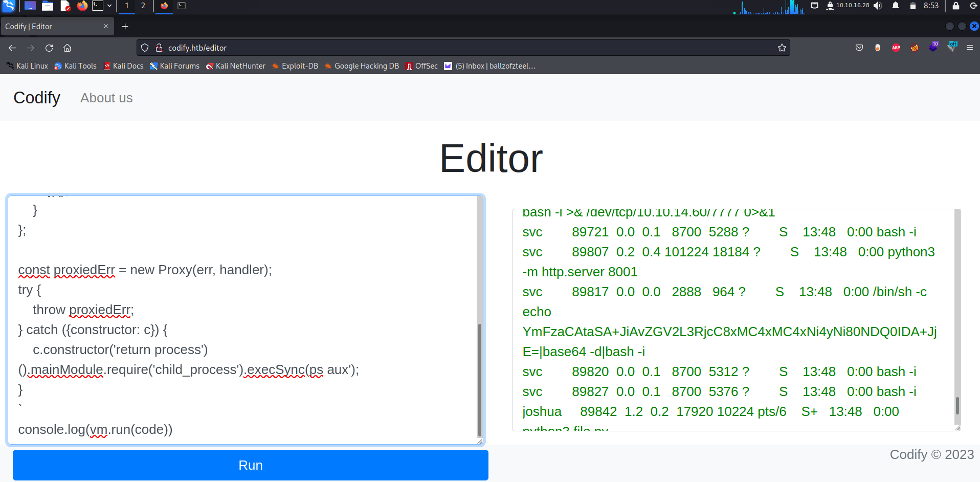This screenshot has height=482, width=980.
Task: Select the Codify | Editor browser tab
Action: click(56, 27)
